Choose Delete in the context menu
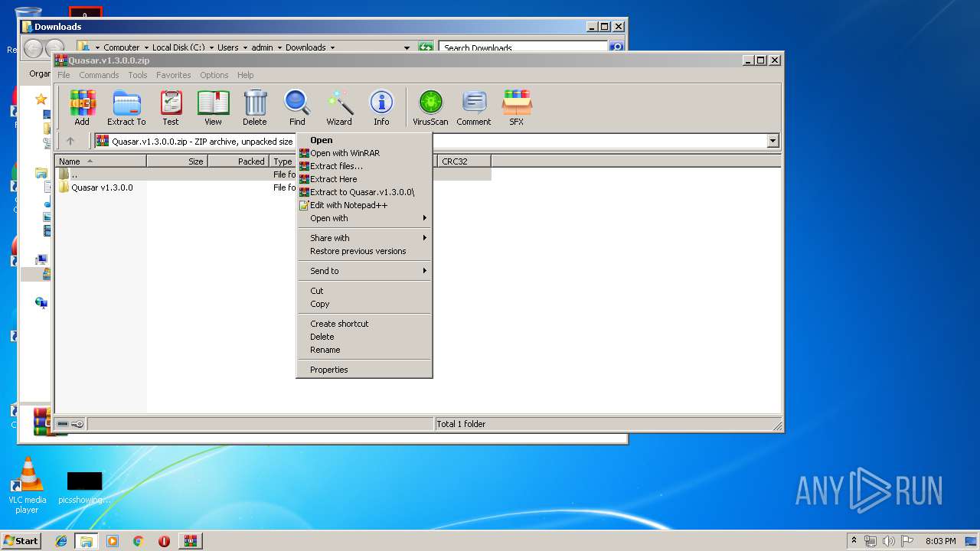980x551 pixels. coord(364,337)
